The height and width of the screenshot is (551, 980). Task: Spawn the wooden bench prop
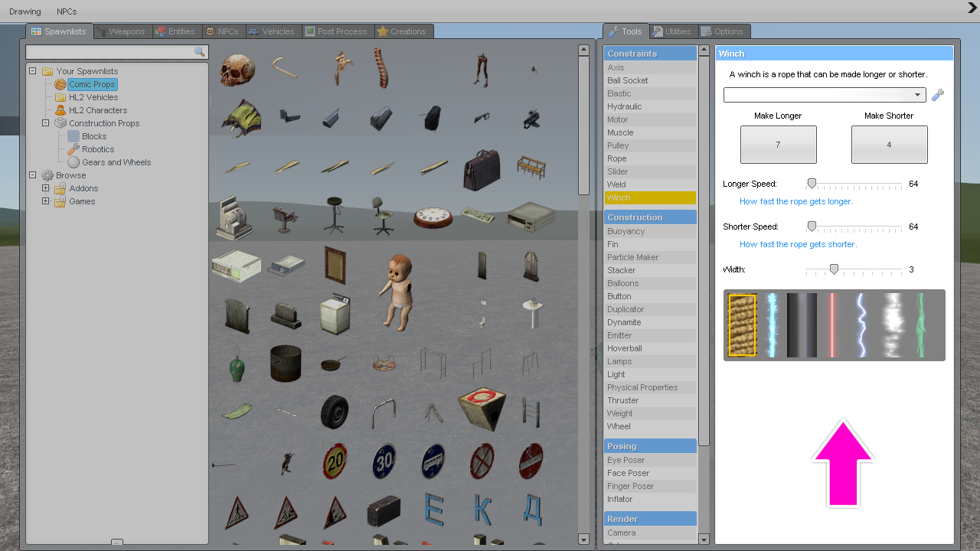click(531, 165)
